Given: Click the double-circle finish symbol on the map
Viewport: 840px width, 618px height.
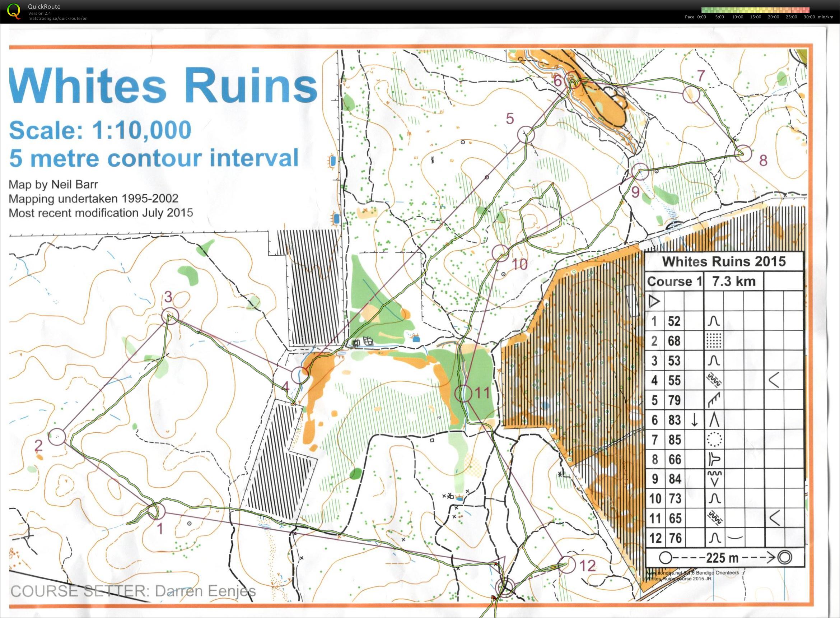Looking at the screenshot, I should (x=505, y=587).
